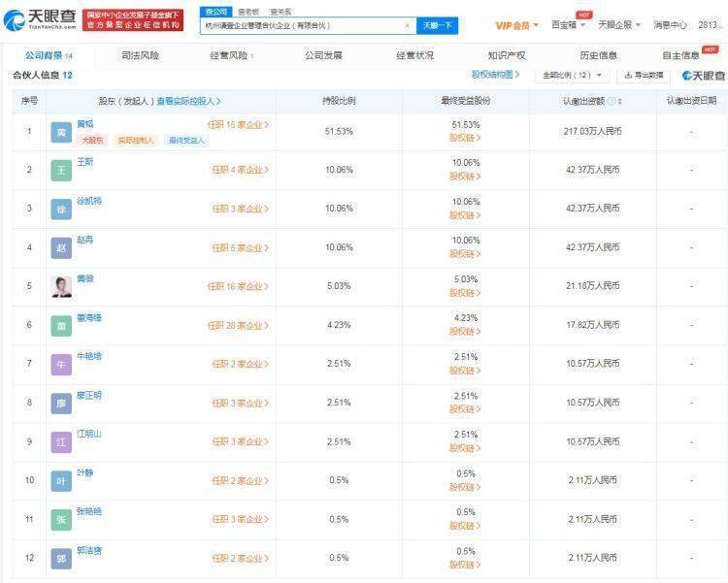Click the 天眼查 logo beside the export button
Image resolution: width=728 pixels, height=583 pixels.
point(704,76)
